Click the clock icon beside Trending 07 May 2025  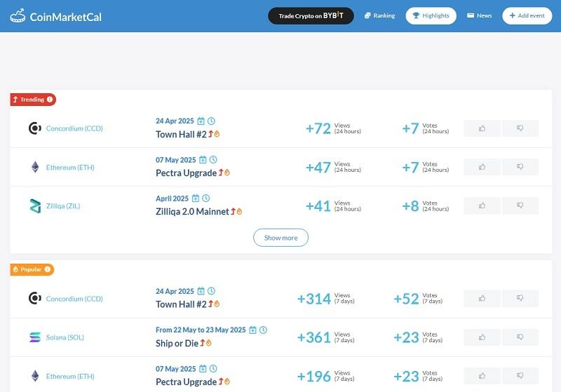pos(213,160)
